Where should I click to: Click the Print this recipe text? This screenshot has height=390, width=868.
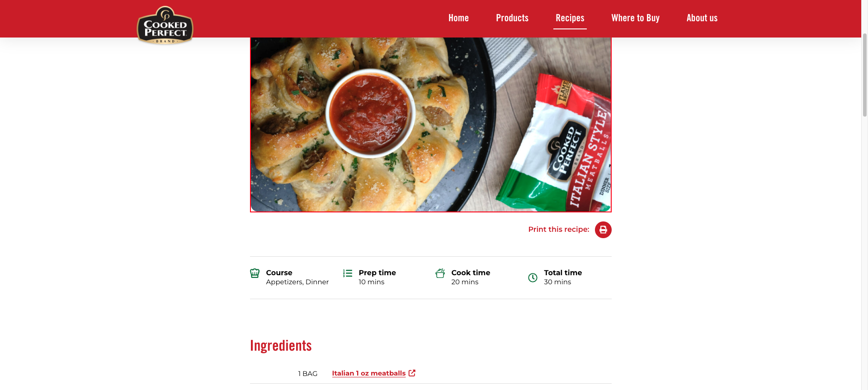click(559, 230)
